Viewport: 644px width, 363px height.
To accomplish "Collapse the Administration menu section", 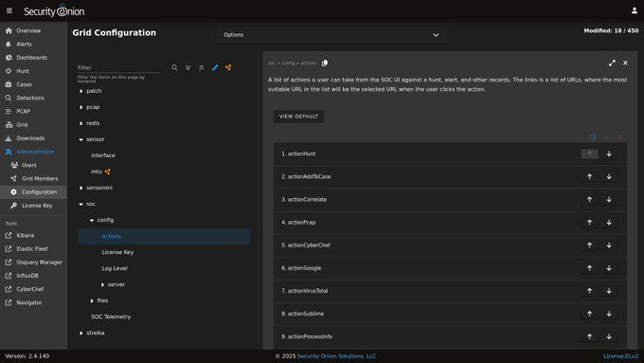I will [x=33, y=152].
